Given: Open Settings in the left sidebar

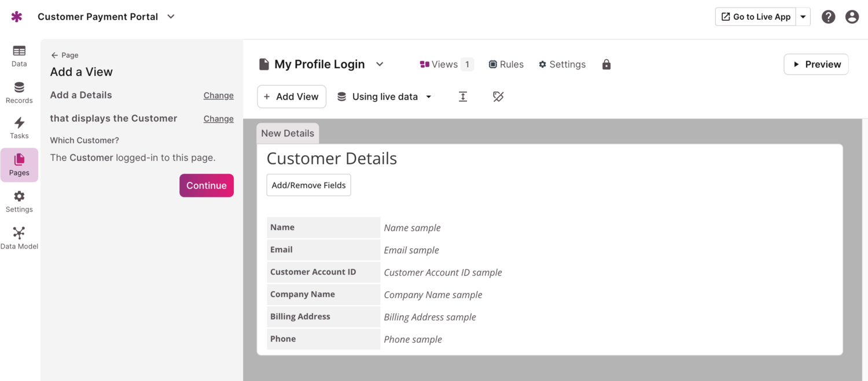Looking at the screenshot, I should 19,202.
